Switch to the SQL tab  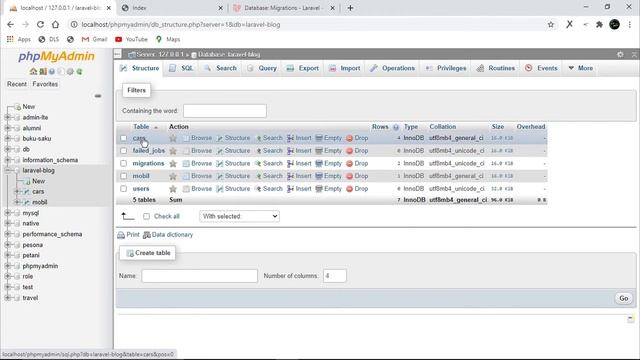[x=182, y=68]
